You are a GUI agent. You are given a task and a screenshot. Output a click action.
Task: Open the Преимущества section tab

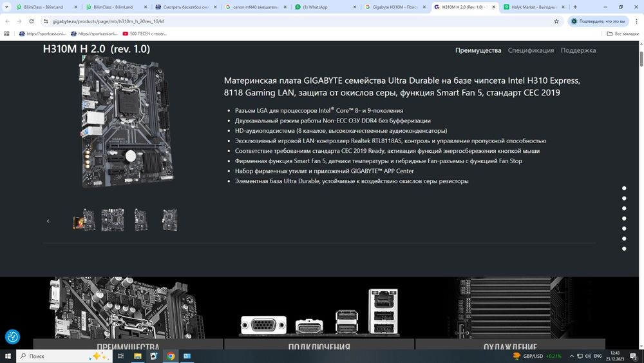478,50
